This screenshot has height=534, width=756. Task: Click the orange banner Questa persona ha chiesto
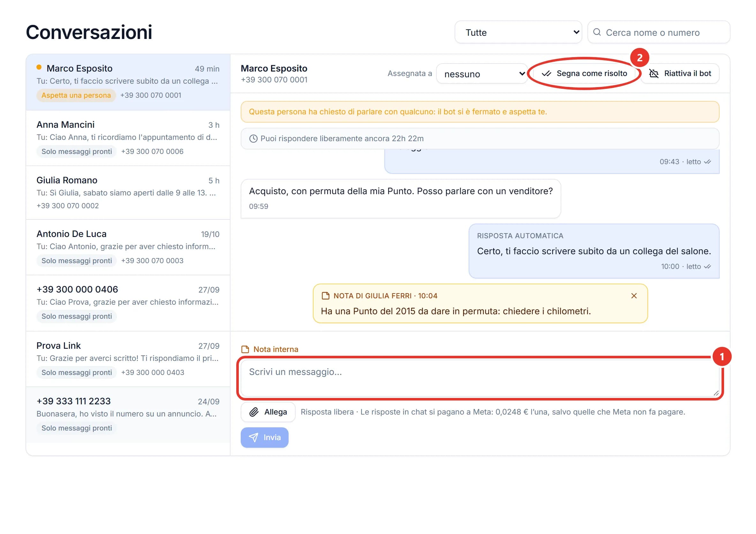pos(480,112)
